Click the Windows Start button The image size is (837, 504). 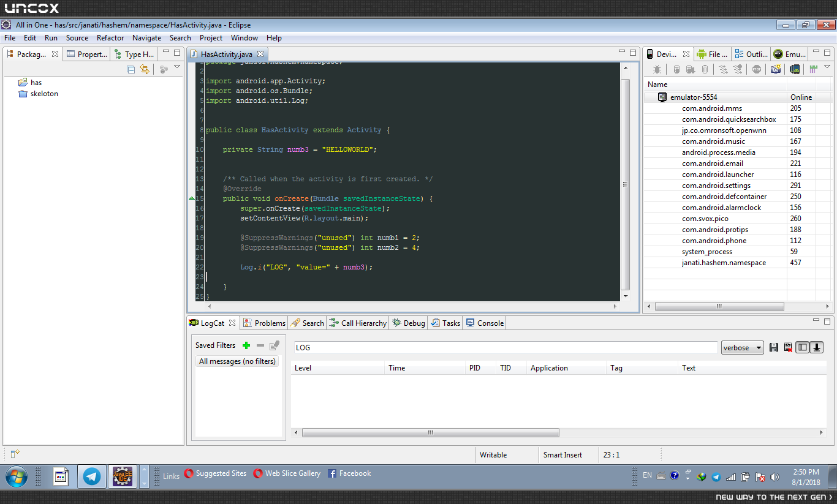pyautogui.click(x=16, y=476)
